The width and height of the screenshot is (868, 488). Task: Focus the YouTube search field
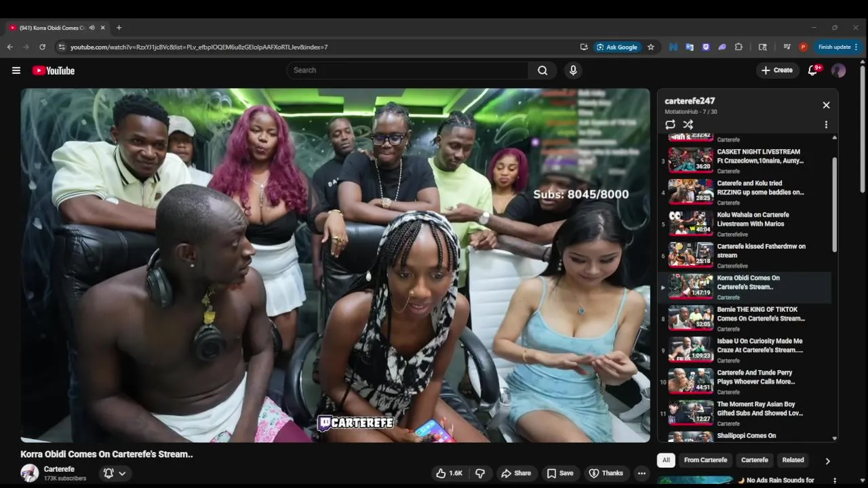point(407,70)
